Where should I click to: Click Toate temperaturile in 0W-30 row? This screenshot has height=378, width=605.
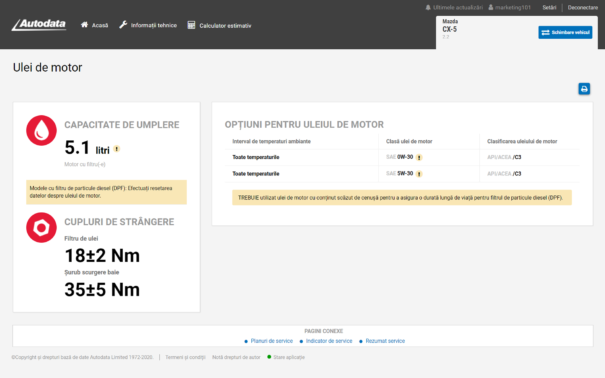point(256,157)
